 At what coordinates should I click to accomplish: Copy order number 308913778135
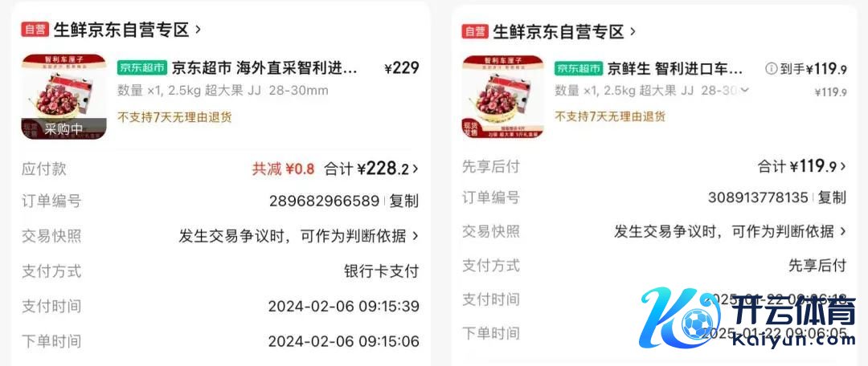(x=832, y=197)
